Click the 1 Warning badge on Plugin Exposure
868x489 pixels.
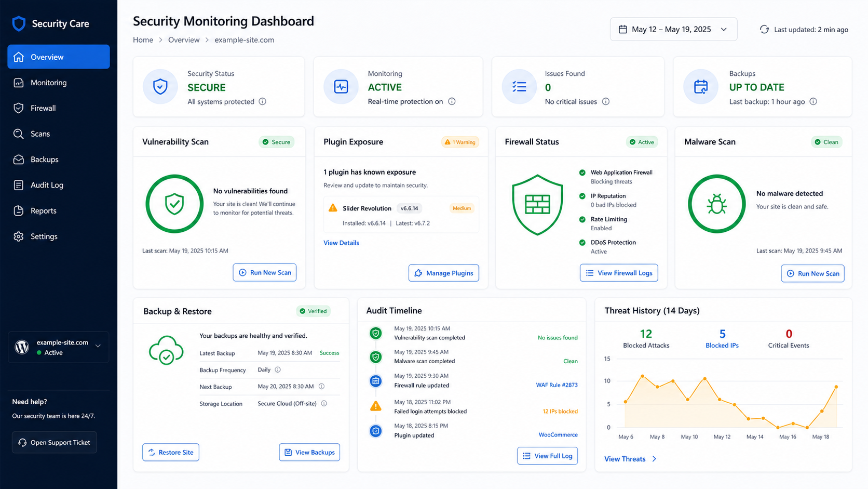pos(460,142)
